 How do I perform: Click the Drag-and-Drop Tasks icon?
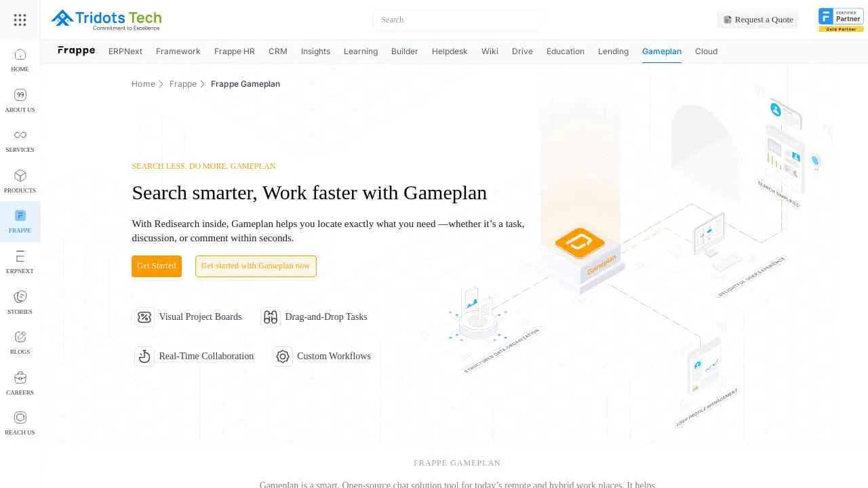tap(271, 317)
